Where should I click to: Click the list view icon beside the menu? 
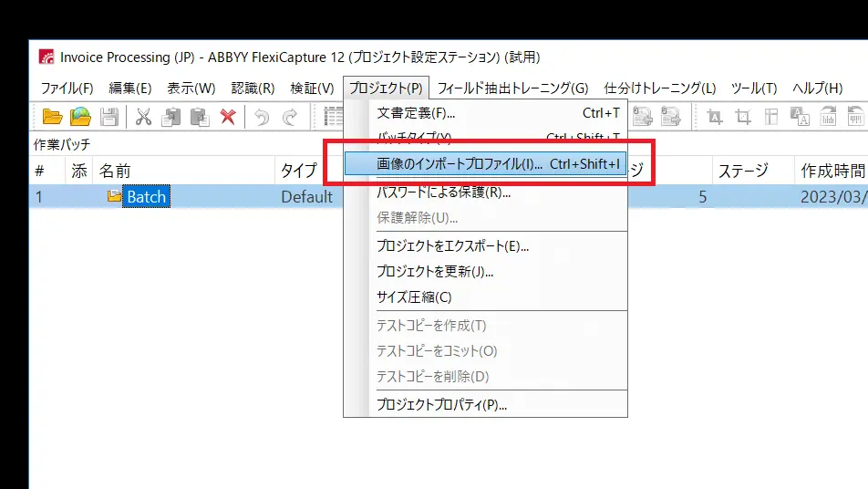pyautogui.click(x=334, y=117)
